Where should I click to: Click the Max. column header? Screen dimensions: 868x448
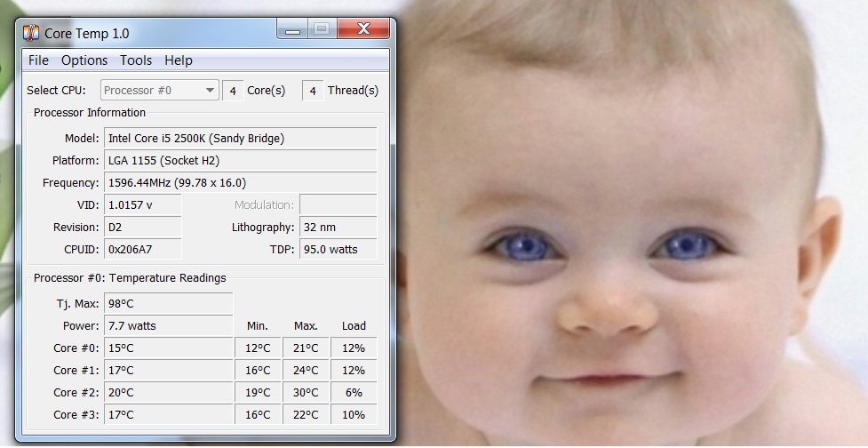306,325
